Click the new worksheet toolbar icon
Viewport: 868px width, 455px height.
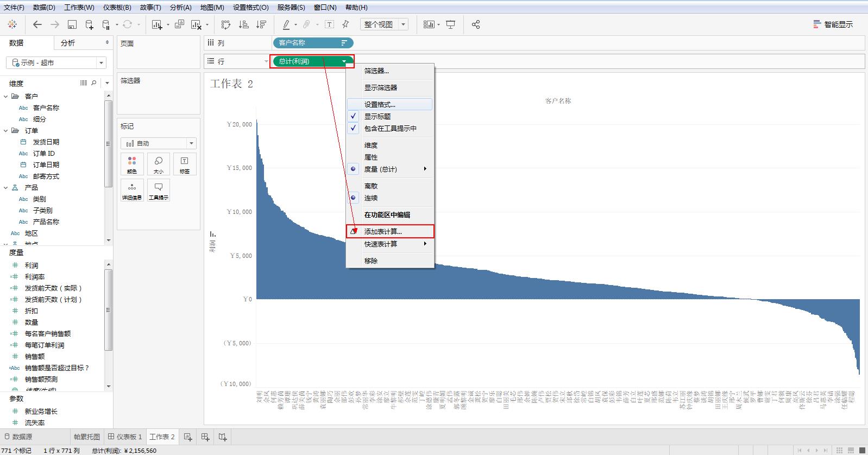point(158,24)
